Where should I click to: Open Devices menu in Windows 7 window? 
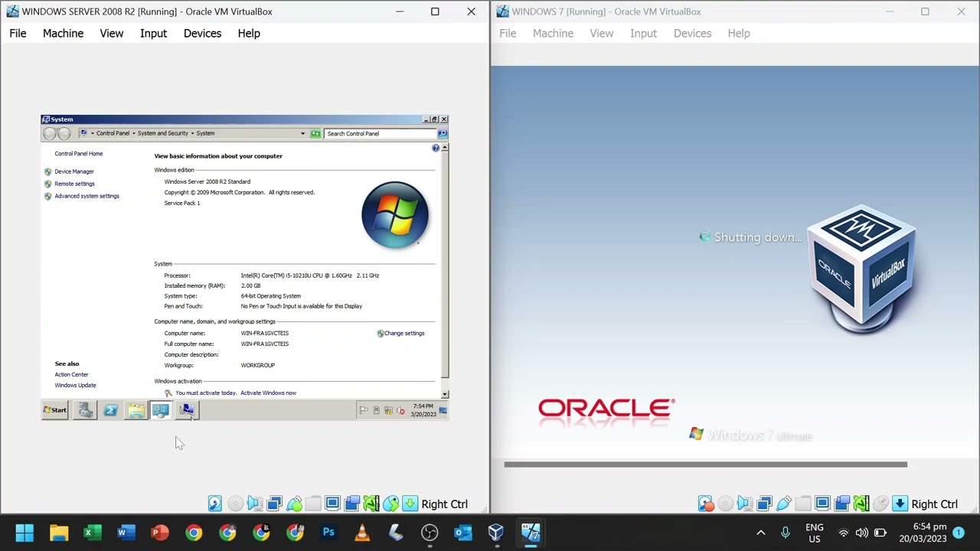pyautogui.click(x=692, y=33)
